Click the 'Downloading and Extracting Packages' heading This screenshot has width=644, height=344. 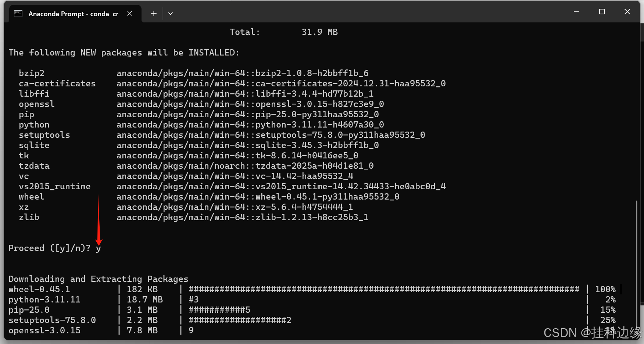point(99,279)
